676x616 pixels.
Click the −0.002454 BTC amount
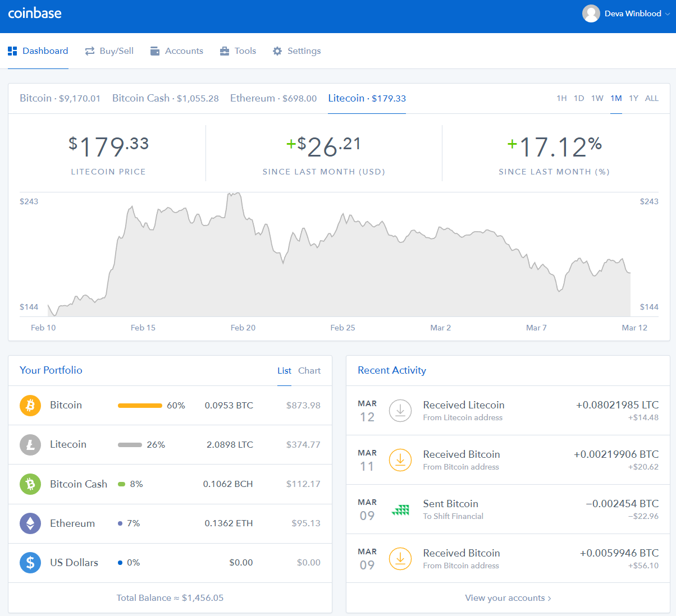point(622,504)
